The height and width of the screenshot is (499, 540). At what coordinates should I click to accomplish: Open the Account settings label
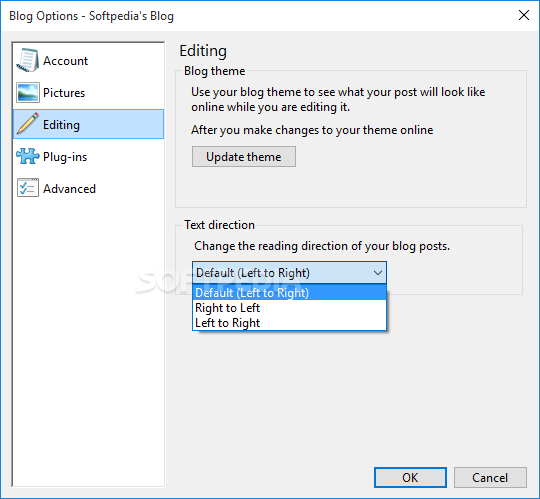[x=65, y=61]
